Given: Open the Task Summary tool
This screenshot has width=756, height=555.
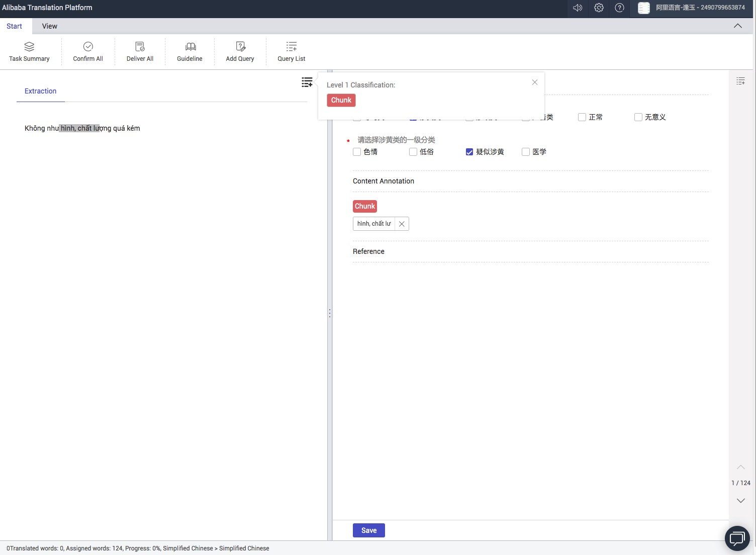Looking at the screenshot, I should (29, 52).
